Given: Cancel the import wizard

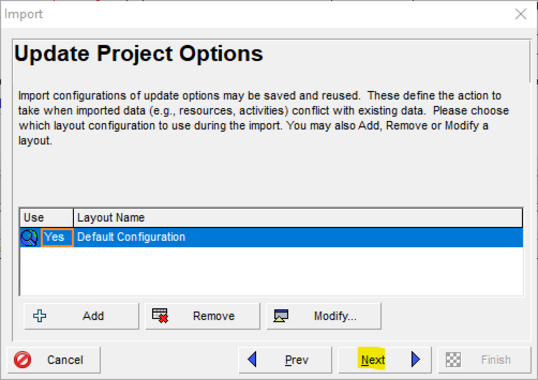Looking at the screenshot, I should click(x=54, y=360).
